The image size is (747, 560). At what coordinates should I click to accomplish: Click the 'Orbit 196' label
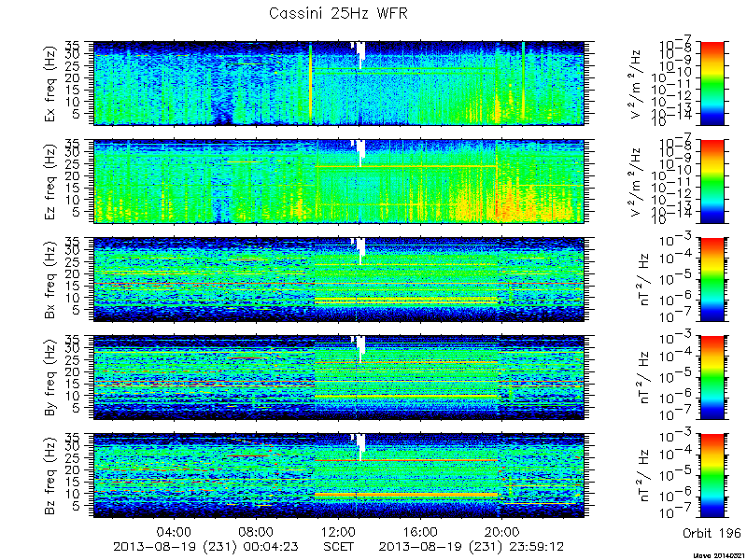(x=712, y=532)
